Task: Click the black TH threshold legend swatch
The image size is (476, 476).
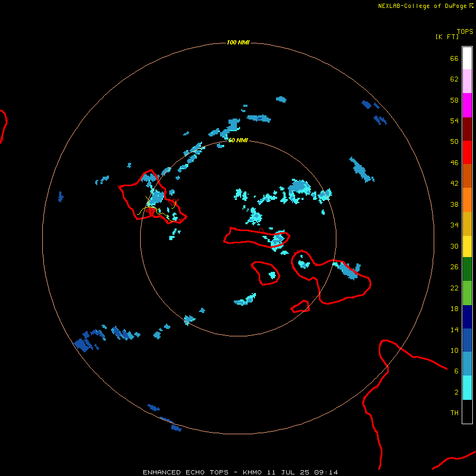Action: coord(467,411)
